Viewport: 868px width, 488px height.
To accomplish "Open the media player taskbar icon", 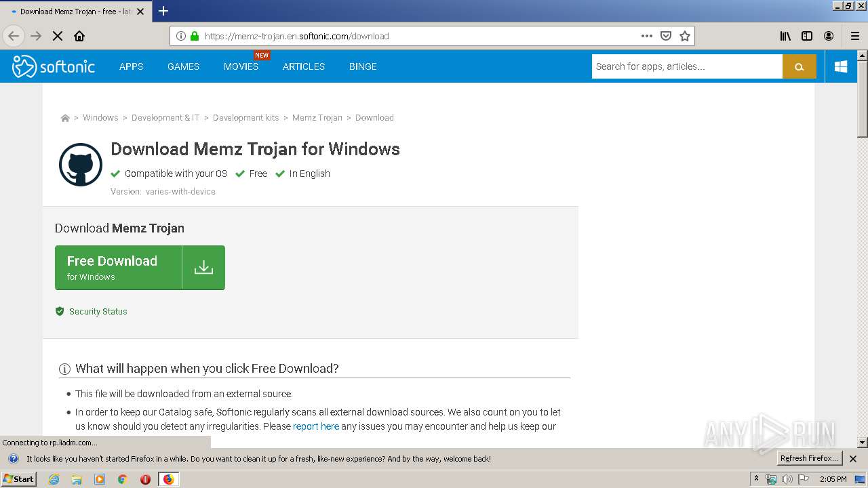I will 100,479.
